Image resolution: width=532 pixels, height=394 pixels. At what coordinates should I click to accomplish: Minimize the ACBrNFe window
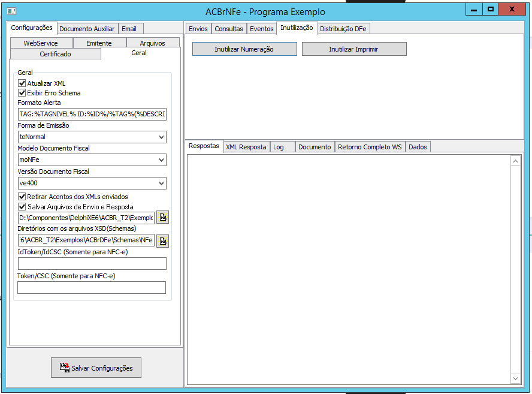[x=474, y=10]
